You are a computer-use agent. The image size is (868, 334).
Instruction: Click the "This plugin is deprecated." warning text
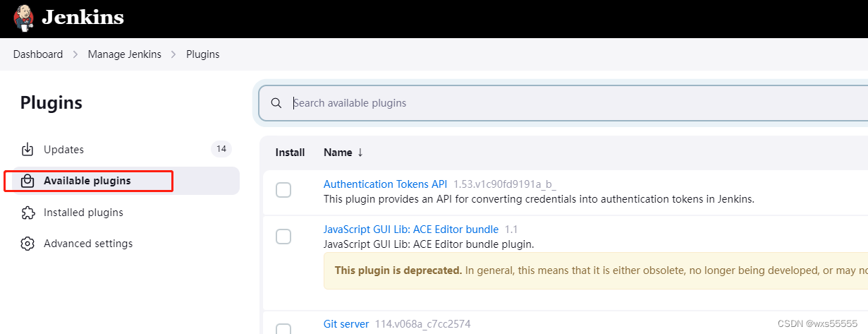[398, 270]
